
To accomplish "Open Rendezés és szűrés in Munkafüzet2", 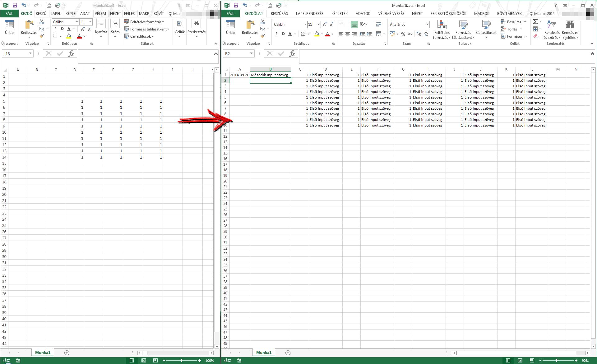I will click(552, 30).
